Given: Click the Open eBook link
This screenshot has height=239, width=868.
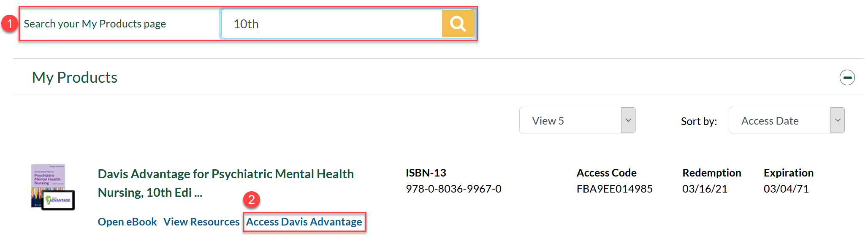Looking at the screenshot, I should pos(127,222).
